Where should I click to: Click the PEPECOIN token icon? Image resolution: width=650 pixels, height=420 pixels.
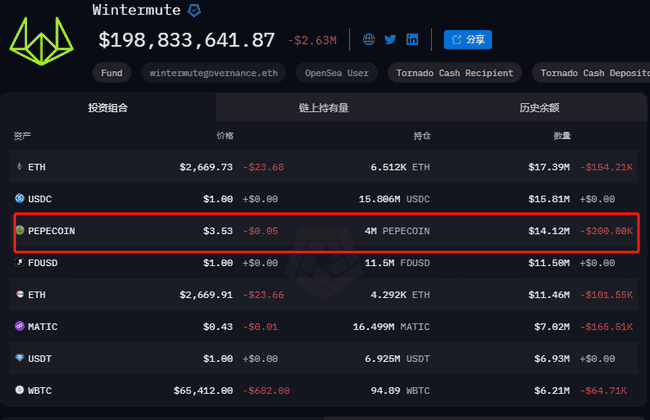(x=19, y=231)
